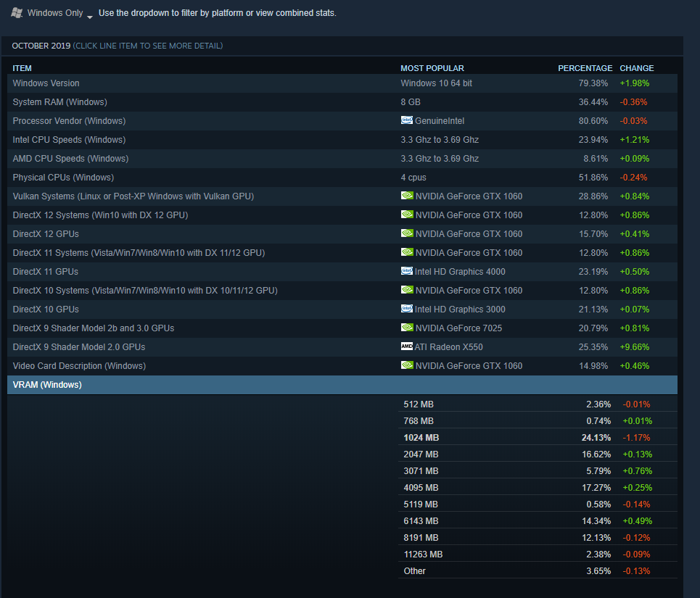Open the DirectX 10 Systems line item
The height and width of the screenshot is (598, 700).
tap(342, 291)
